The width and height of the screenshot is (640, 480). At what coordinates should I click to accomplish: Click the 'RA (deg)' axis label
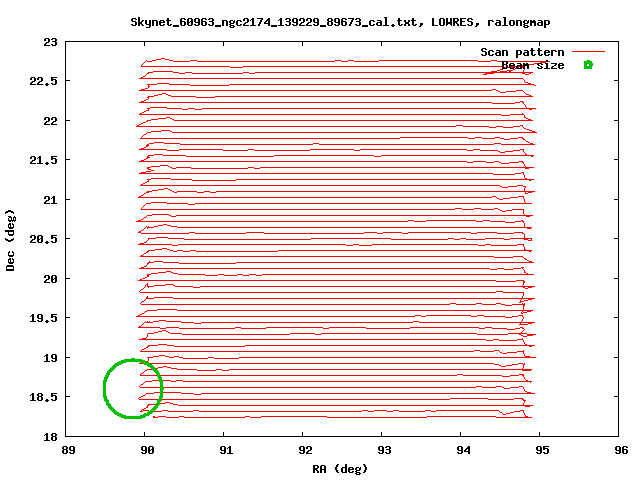(x=340, y=469)
